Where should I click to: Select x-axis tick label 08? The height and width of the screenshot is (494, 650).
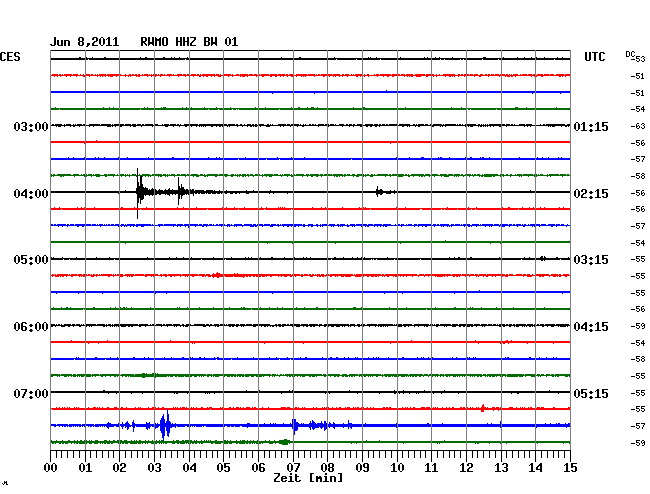coord(327,467)
